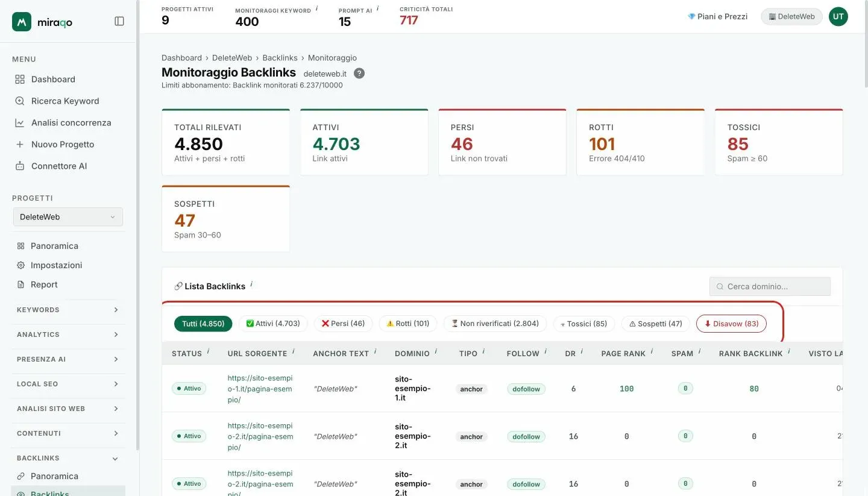Go to Dashboard breadcrumb
The width and height of the screenshot is (868, 496).
[x=181, y=58]
